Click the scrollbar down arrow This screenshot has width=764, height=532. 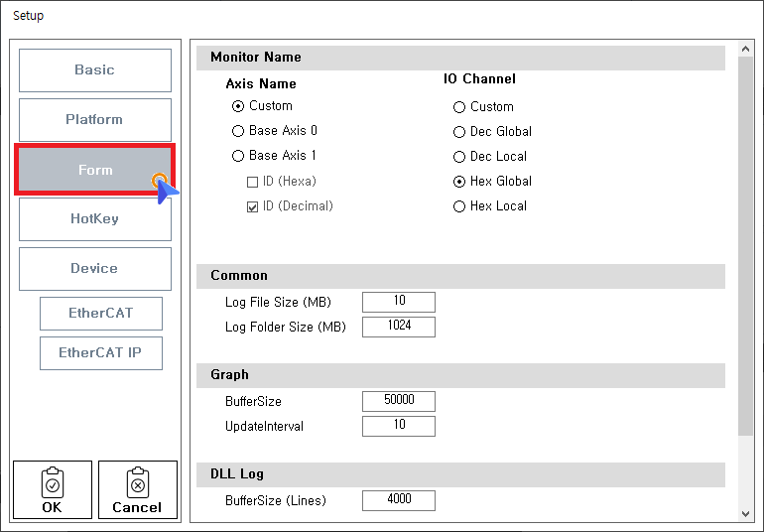(747, 513)
